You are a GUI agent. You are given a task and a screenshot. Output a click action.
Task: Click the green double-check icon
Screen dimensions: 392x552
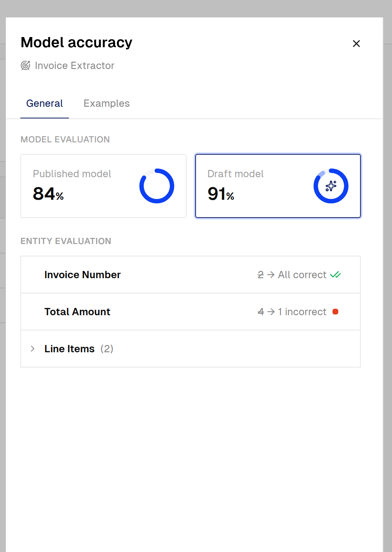pyautogui.click(x=335, y=275)
